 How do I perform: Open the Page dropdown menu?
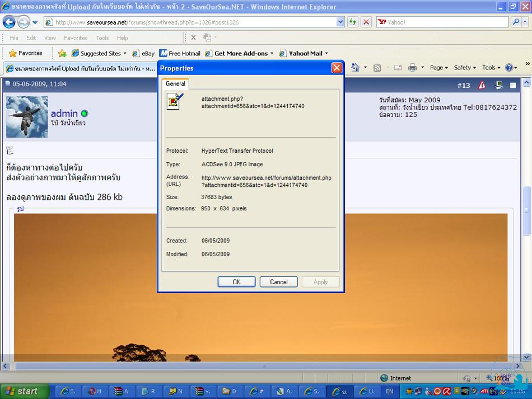439,68
